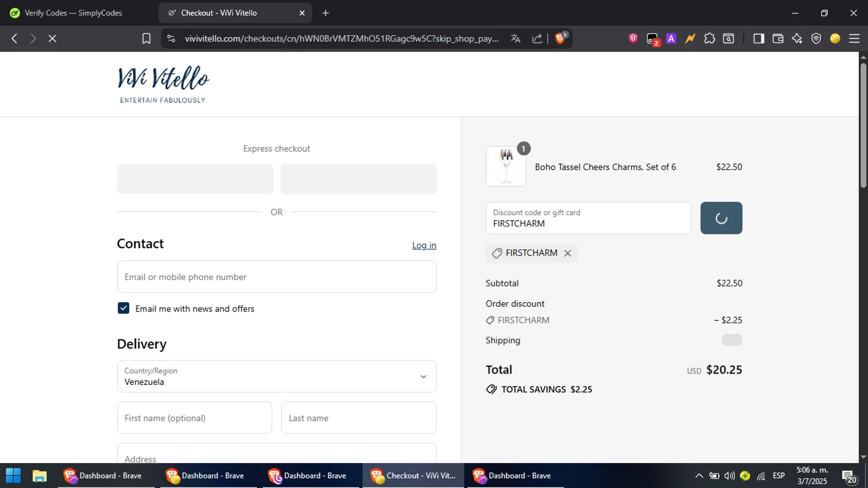This screenshot has height=488, width=868.
Task: Click the TOTAL SAVINGS tag icon
Action: tap(491, 390)
